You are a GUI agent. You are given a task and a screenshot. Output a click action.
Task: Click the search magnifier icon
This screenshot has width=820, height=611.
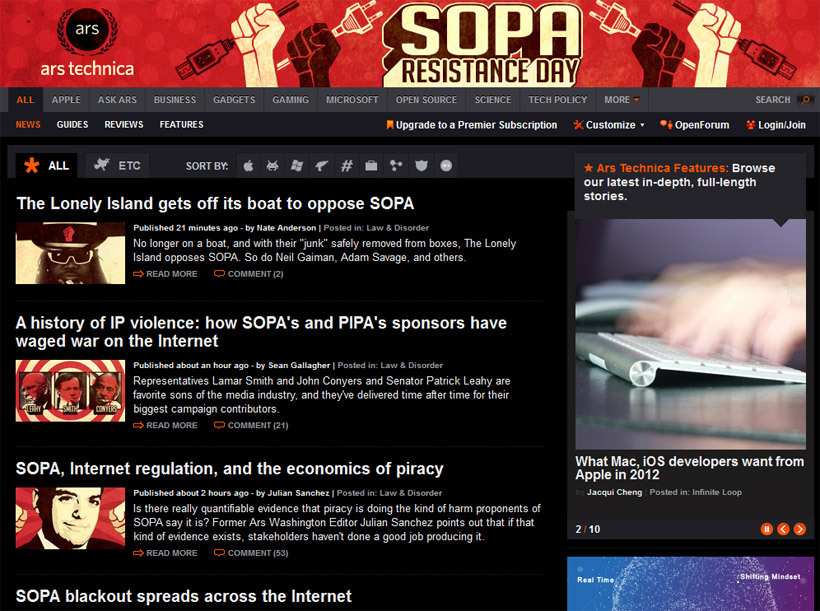(x=806, y=99)
